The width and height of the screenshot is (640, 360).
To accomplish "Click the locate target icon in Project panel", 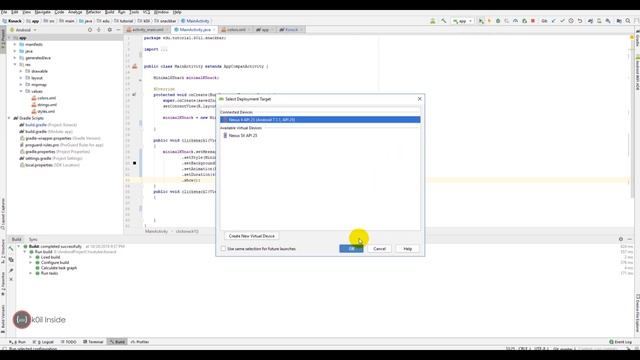I will click(x=90, y=30).
